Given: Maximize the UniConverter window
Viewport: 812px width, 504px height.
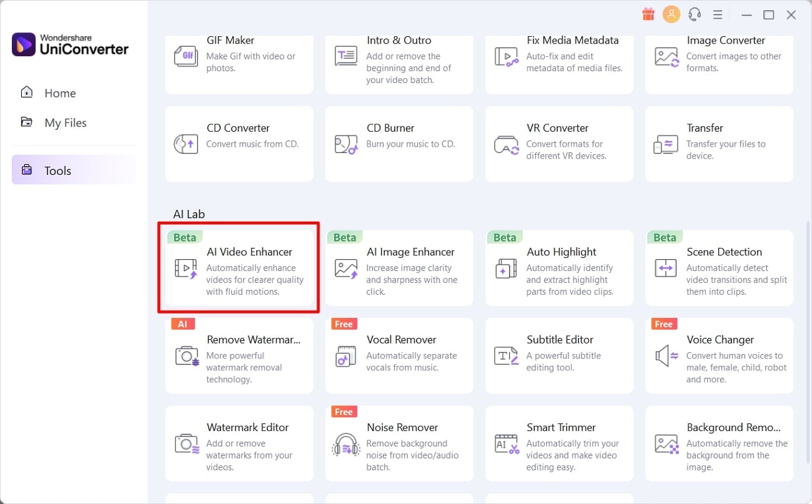Looking at the screenshot, I should coord(769,14).
